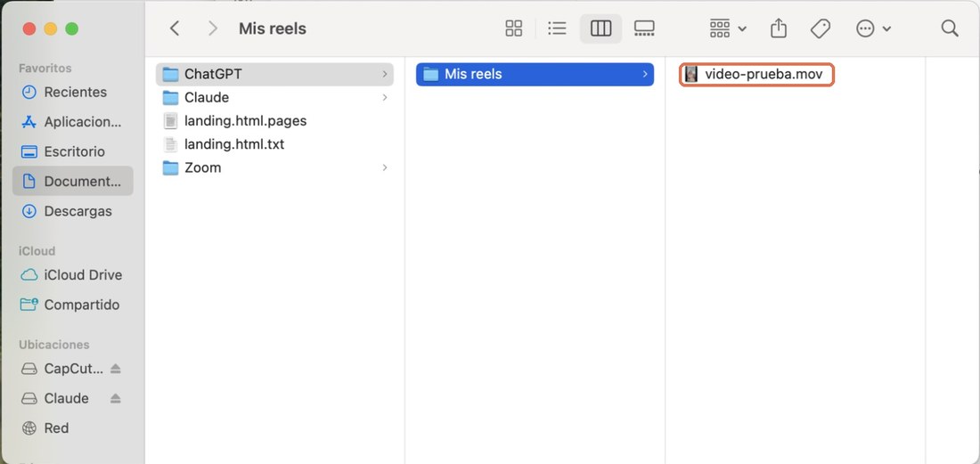Open the group-by options dropdown
The width and height of the screenshot is (980, 464).
(728, 28)
